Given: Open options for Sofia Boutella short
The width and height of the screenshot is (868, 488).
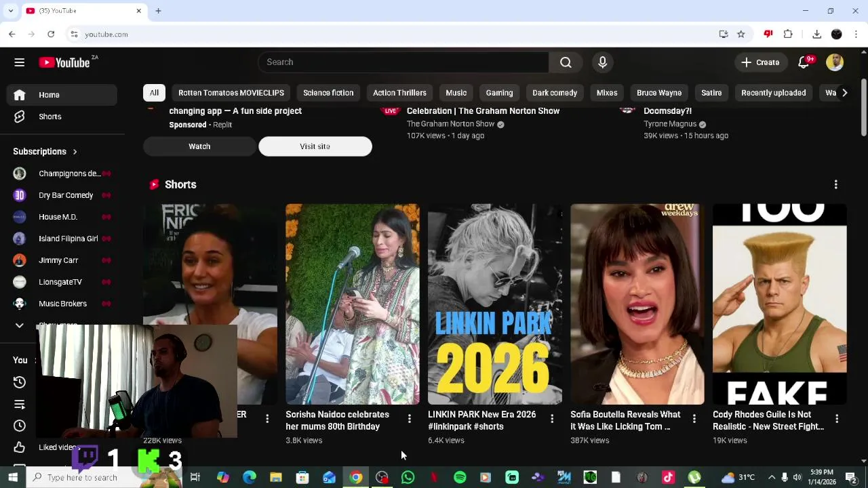Looking at the screenshot, I should pyautogui.click(x=694, y=420).
